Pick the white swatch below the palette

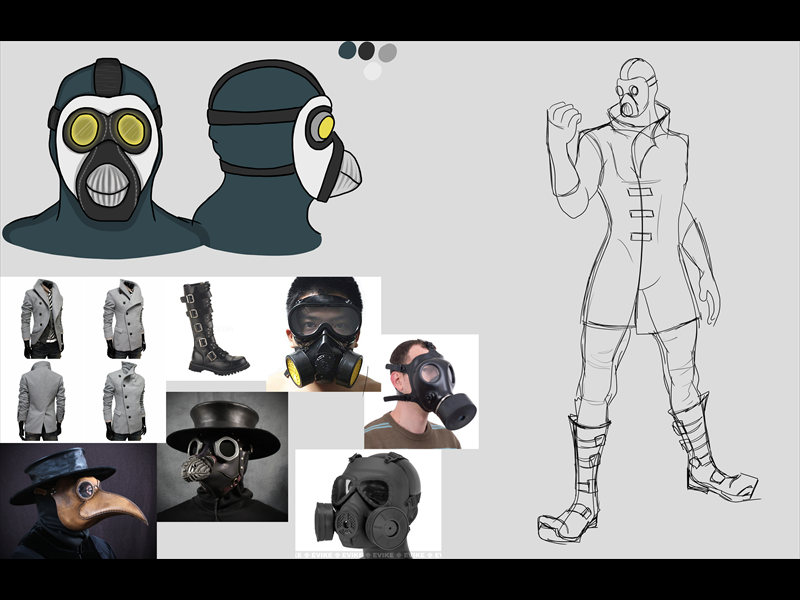pyautogui.click(x=372, y=70)
